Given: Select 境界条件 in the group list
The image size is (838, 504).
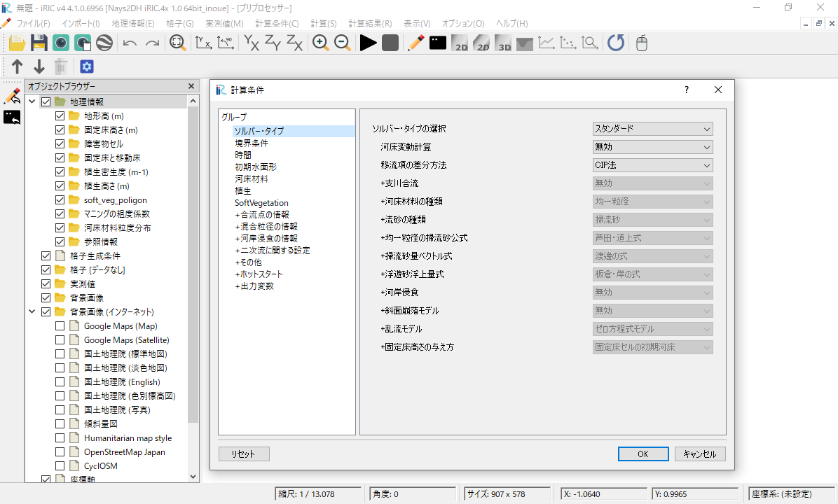Looking at the screenshot, I should (252, 143).
